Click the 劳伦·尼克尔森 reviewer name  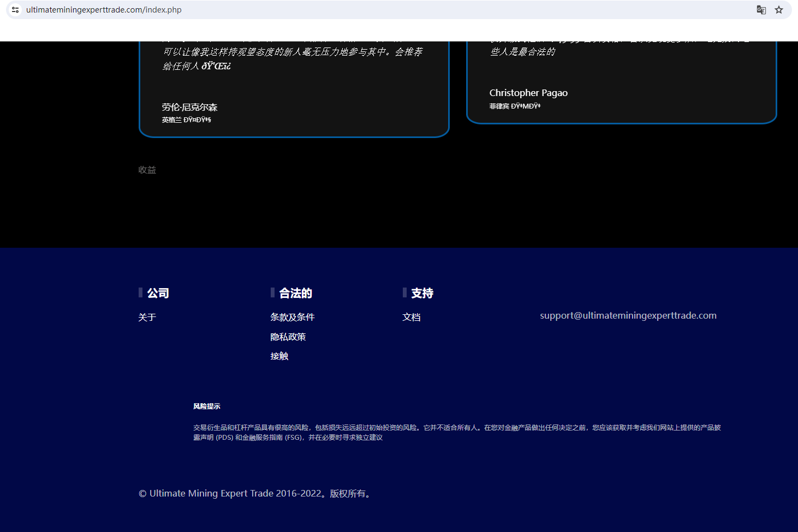tap(189, 107)
